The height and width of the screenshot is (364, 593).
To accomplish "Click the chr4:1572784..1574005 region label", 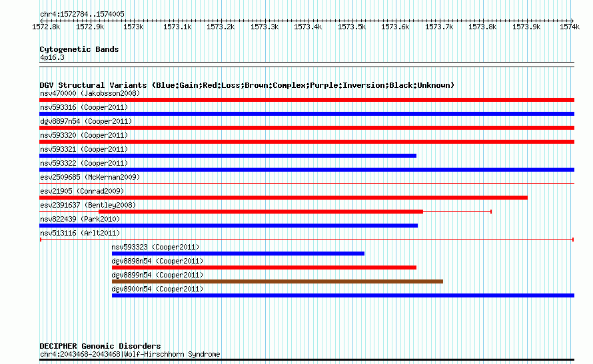I will tap(82, 14).
